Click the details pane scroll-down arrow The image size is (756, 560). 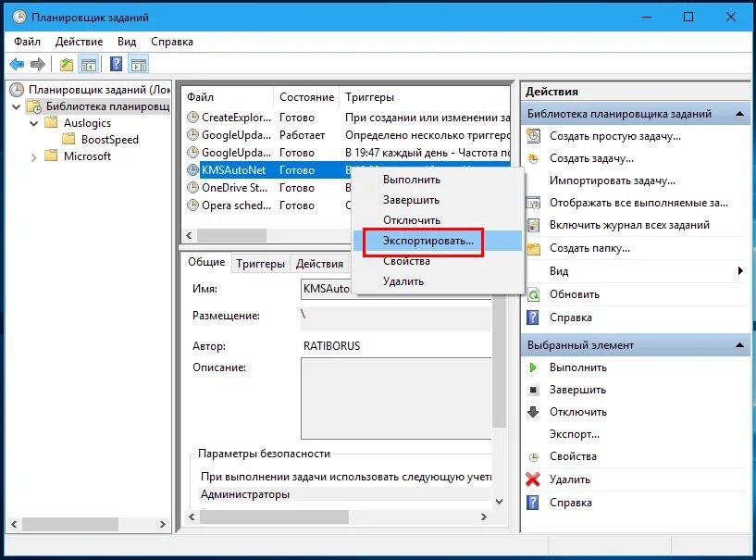tap(500, 502)
